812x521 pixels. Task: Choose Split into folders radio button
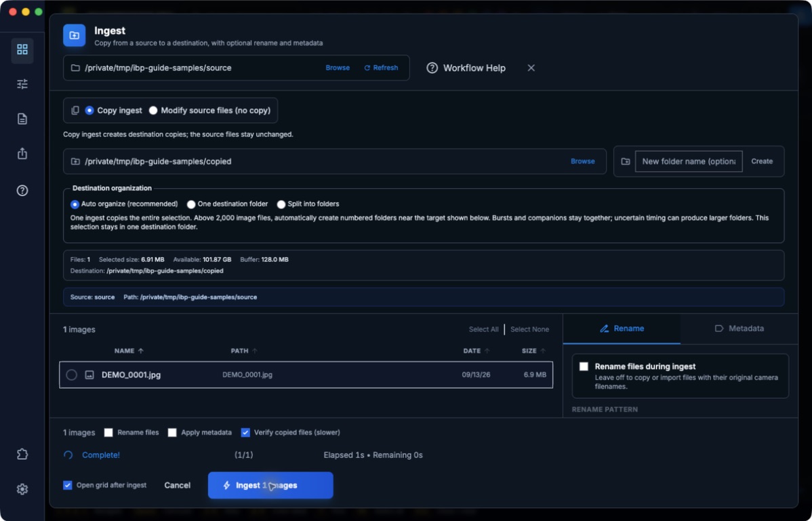point(281,204)
